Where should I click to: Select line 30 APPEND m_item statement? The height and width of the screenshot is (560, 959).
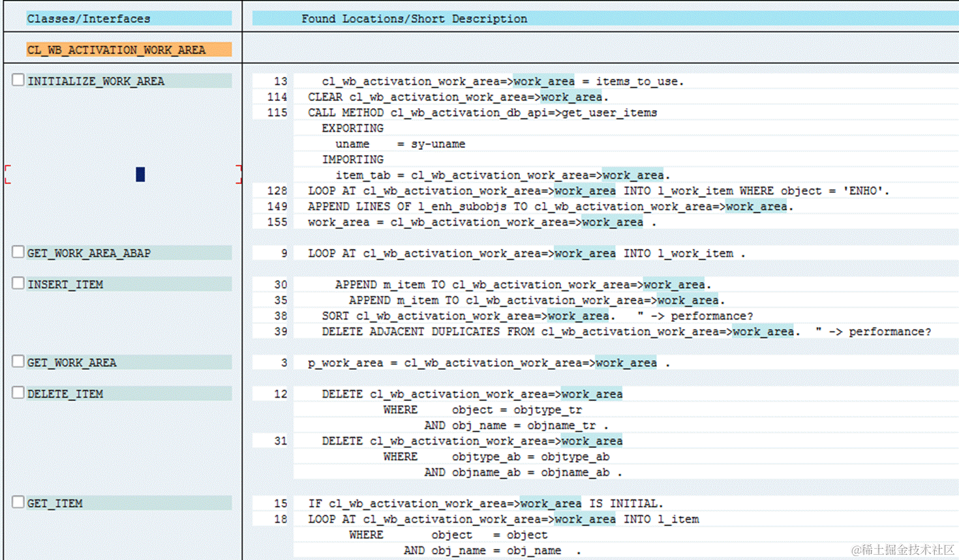click(523, 284)
